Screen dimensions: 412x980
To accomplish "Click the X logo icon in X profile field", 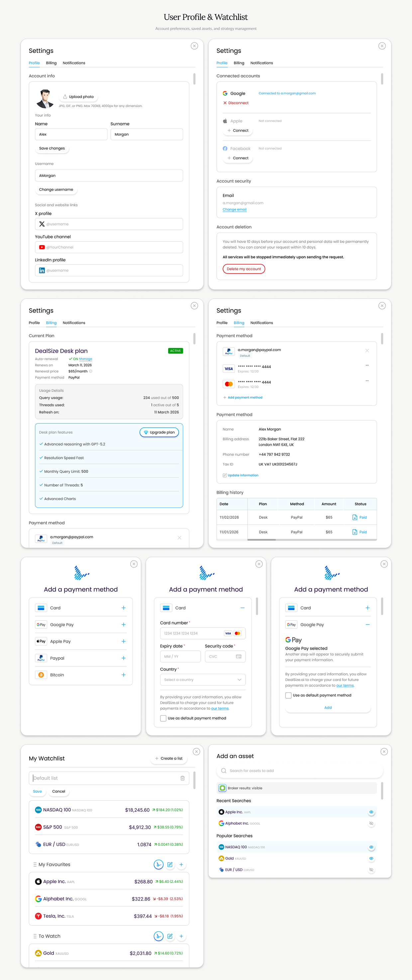I will click(42, 224).
